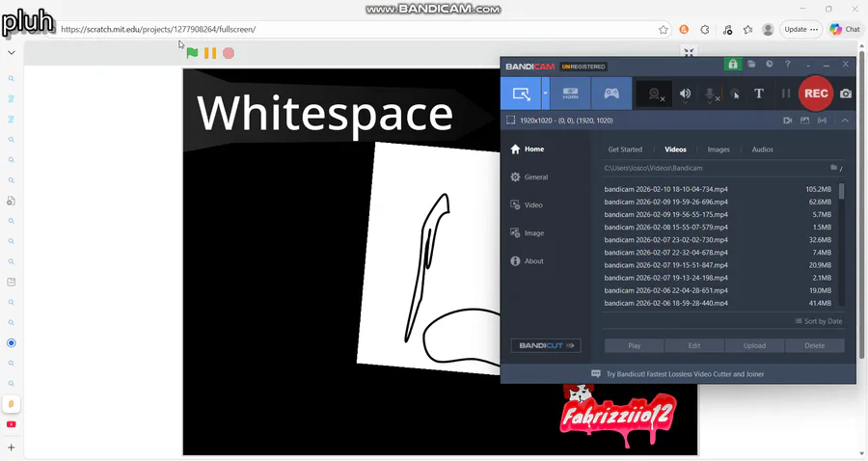The image size is (868, 461).
Task: Toggle the speaker sound in Bandicam
Action: click(x=686, y=95)
